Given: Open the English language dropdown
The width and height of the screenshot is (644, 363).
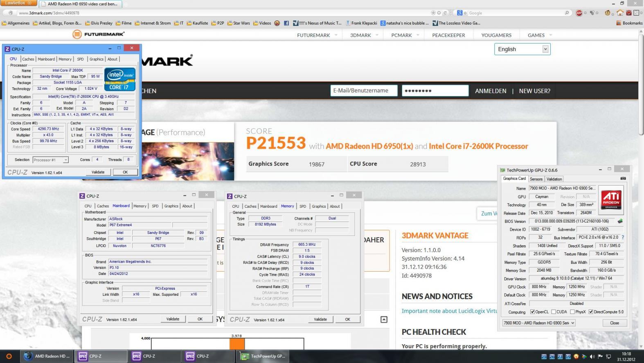Looking at the screenshot, I should [x=522, y=49].
